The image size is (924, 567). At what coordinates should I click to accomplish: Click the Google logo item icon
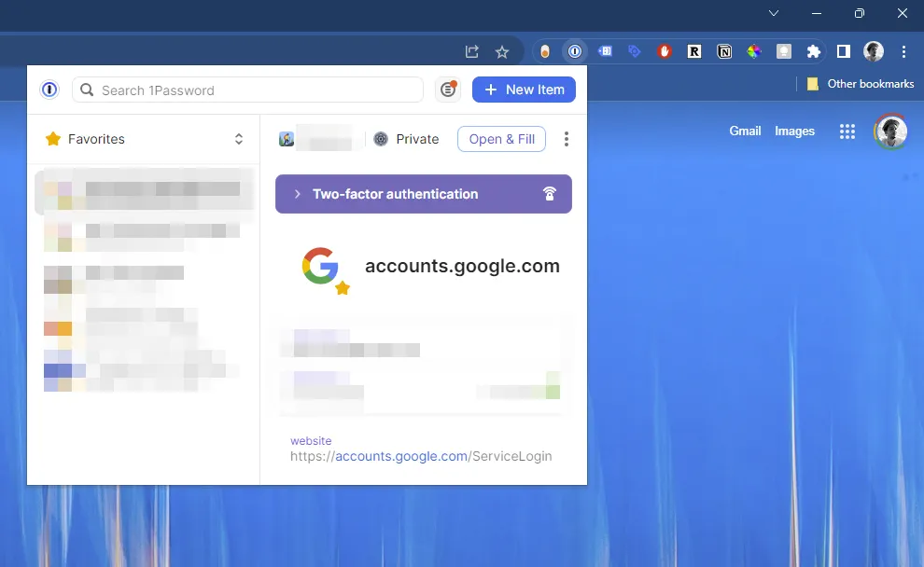pos(320,266)
